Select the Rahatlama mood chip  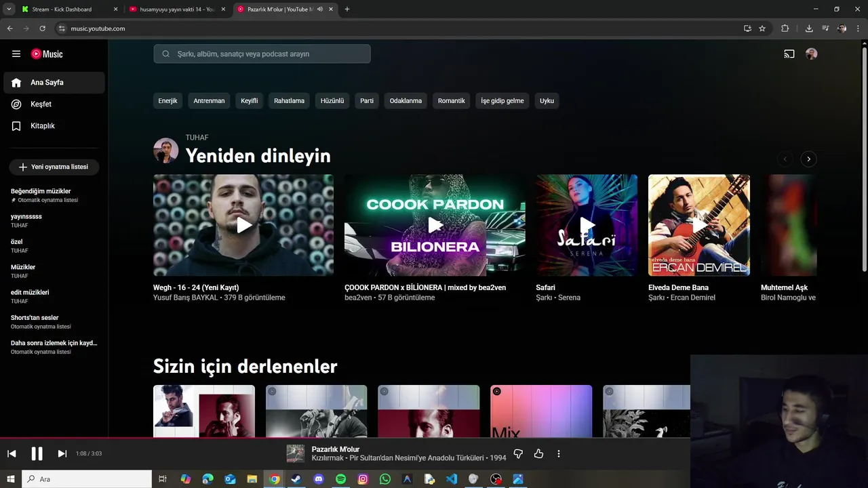[x=289, y=101]
